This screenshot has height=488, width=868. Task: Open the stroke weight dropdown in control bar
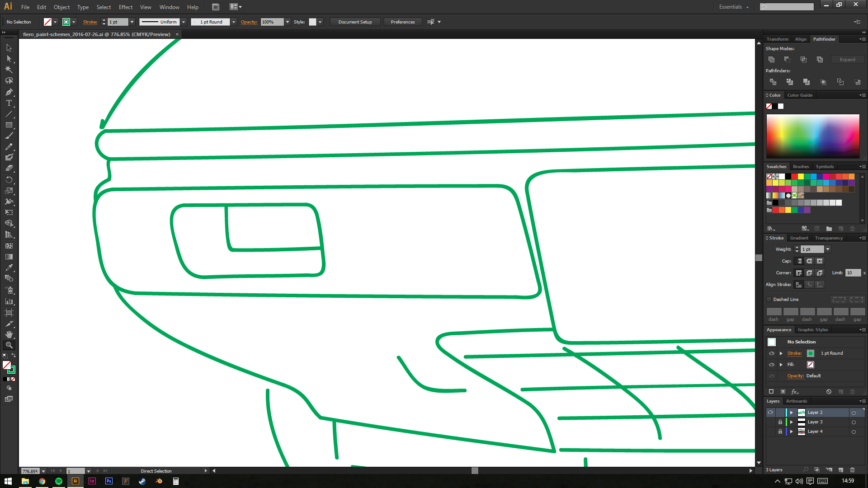tap(132, 22)
